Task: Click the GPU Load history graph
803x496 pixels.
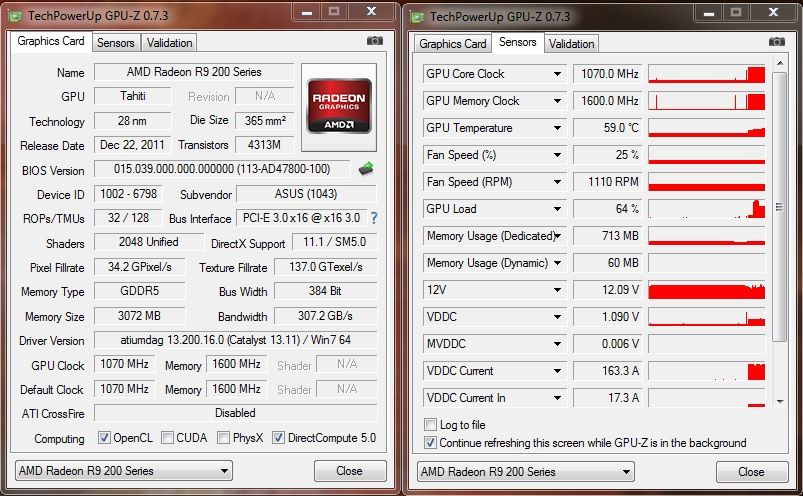Action: [706, 209]
